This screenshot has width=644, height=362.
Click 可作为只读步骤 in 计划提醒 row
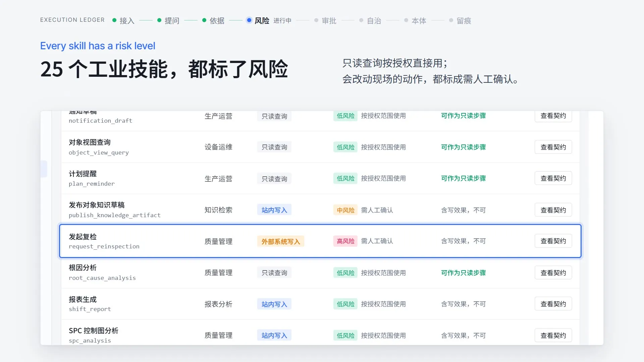pyautogui.click(x=463, y=178)
